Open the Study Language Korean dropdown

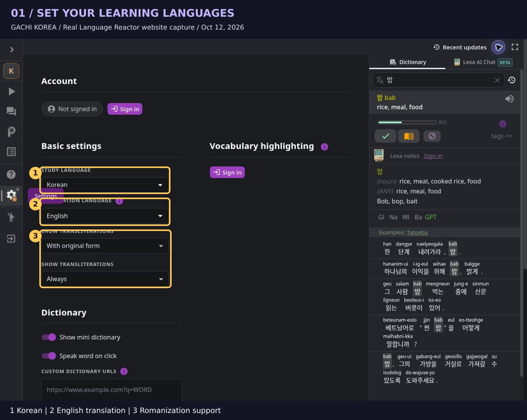[105, 185]
